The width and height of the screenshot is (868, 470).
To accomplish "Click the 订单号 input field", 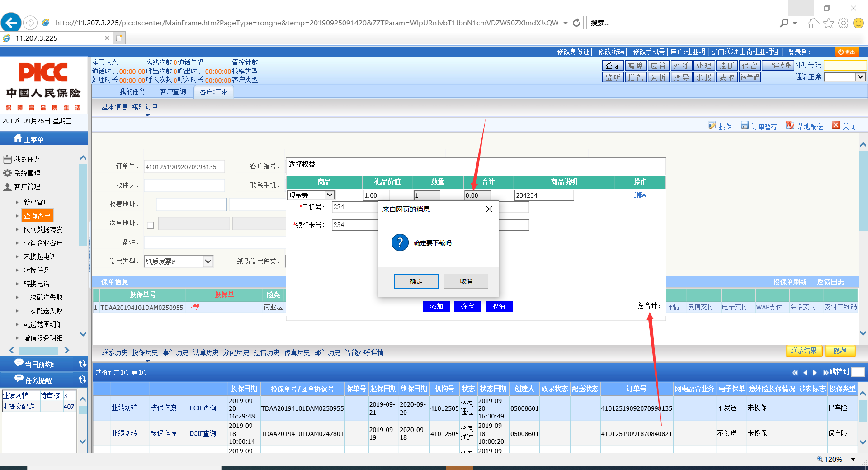I will pyautogui.click(x=184, y=167).
